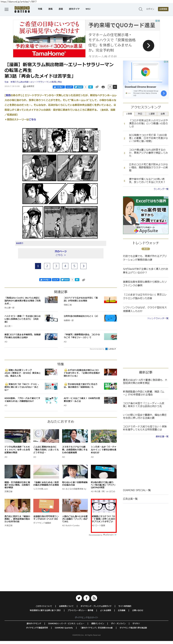
Task: Click the top Facebook シェア button
Action: point(69,87)
